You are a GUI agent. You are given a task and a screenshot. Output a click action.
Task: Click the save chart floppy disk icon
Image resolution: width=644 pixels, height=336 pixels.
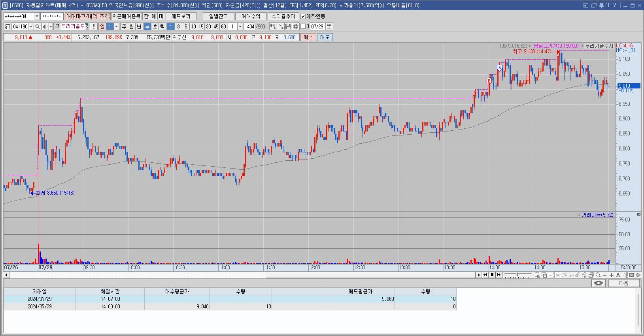[288, 26]
